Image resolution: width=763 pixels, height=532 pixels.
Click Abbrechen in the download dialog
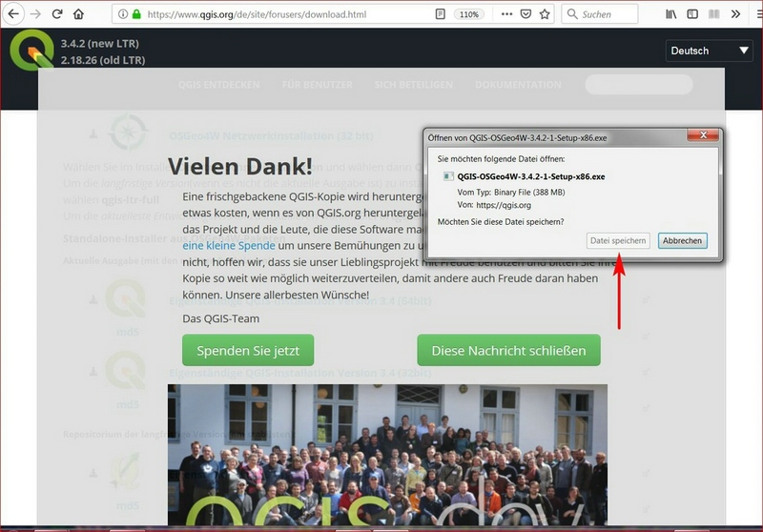pyautogui.click(x=683, y=241)
